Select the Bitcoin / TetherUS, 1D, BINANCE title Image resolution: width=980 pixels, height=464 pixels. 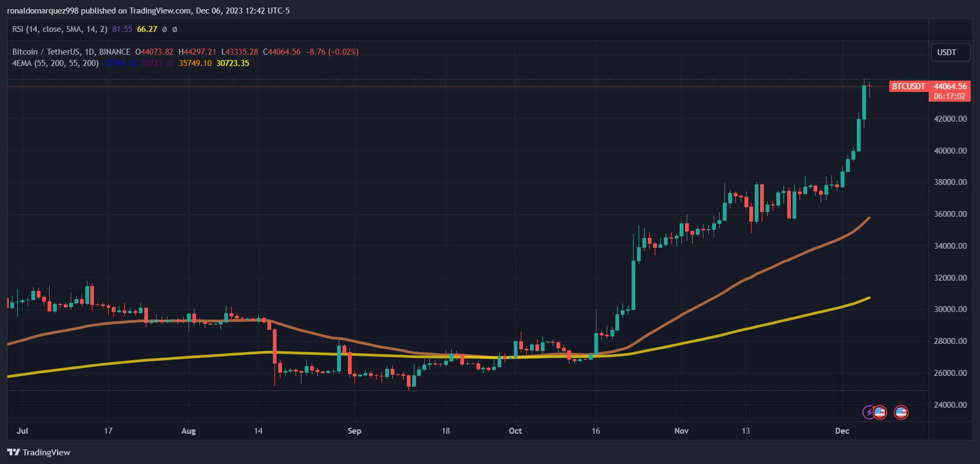(x=71, y=52)
